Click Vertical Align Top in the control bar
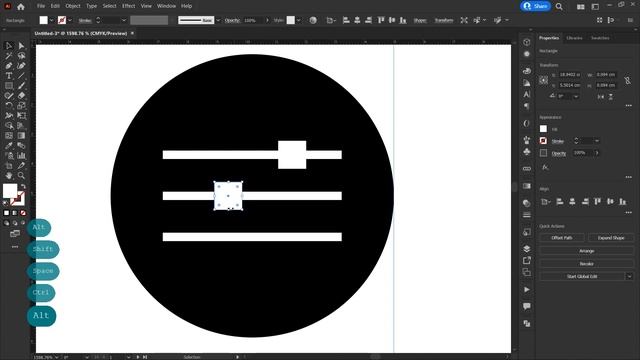Image resolution: width=640 pixels, height=360 pixels. point(381,20)
